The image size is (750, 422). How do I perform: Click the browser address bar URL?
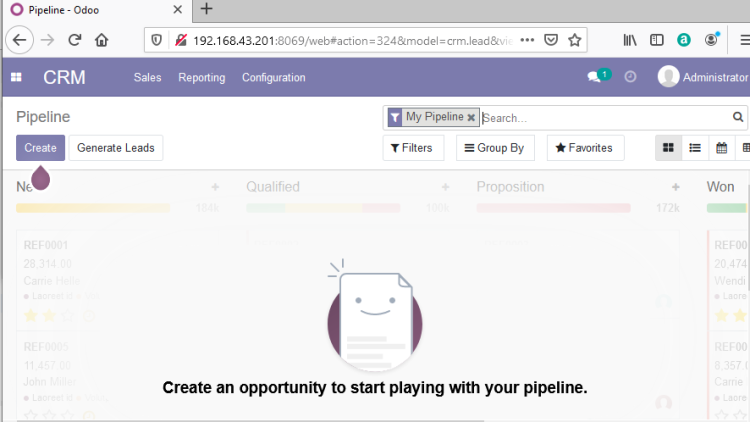click(353, 41)
